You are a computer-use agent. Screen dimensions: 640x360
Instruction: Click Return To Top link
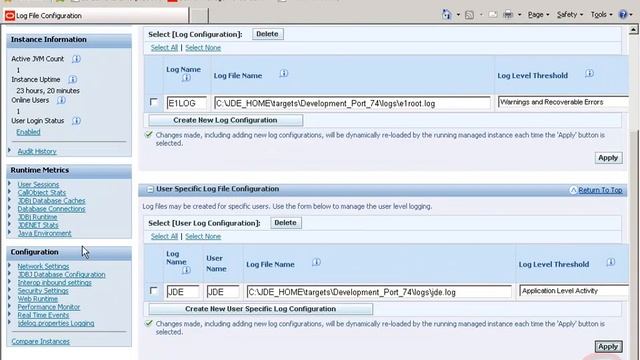click(600, 190)
